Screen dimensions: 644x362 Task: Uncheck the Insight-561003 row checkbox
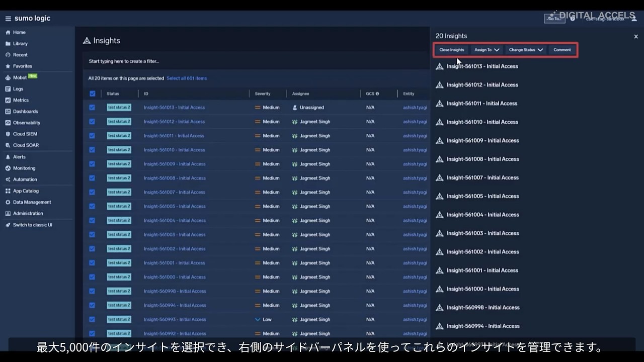click(x=92, y=235)
